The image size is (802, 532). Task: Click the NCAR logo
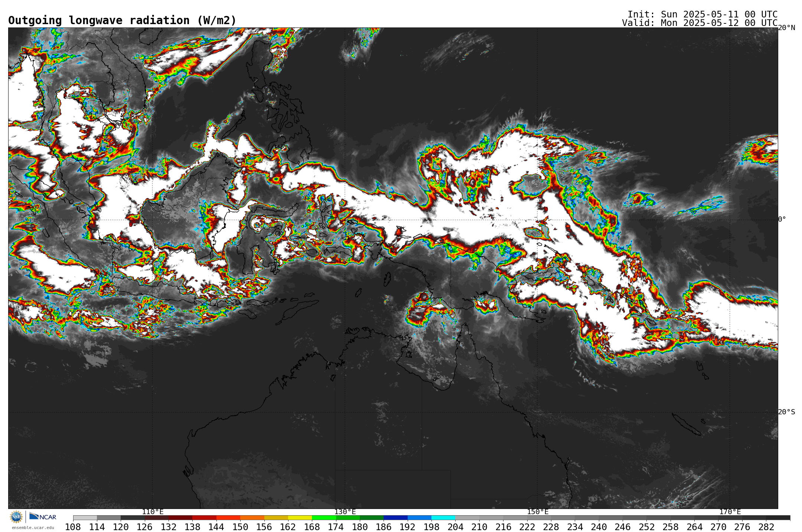coord(43,516)
